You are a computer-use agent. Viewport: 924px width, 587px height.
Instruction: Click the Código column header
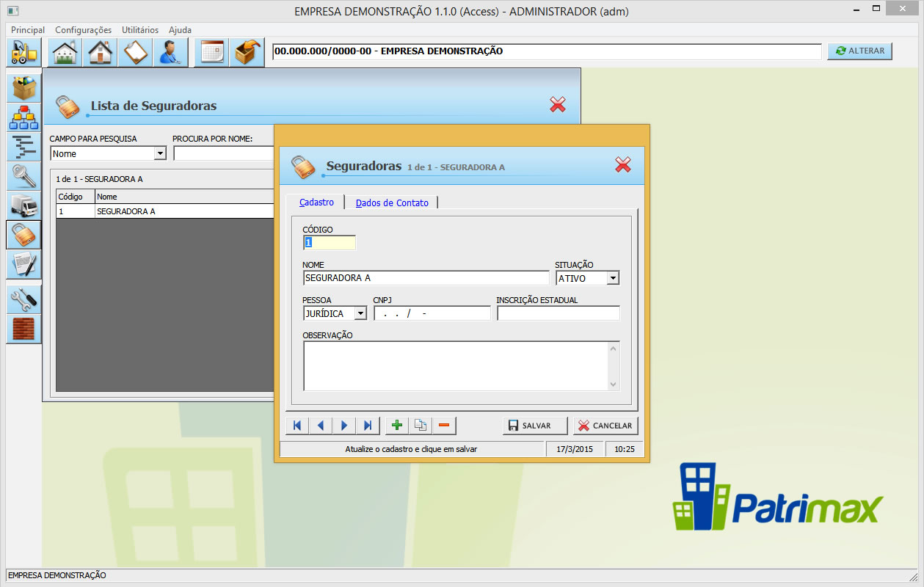coord(76,197)
